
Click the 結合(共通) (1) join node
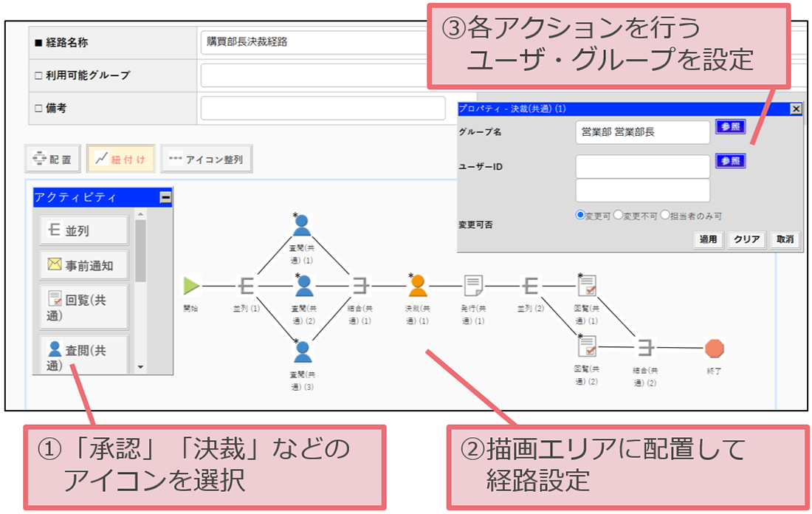(360, 286)
